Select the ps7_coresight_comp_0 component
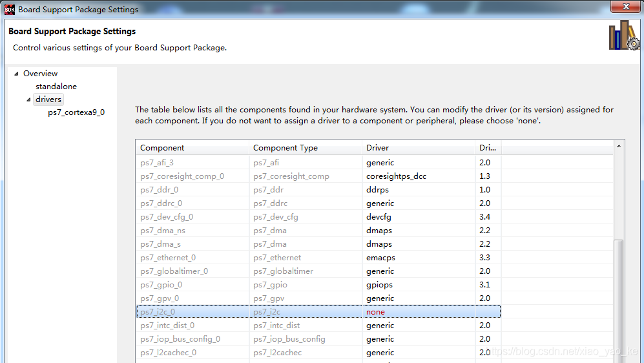644x363 pixels. click(x=192, y=176)
